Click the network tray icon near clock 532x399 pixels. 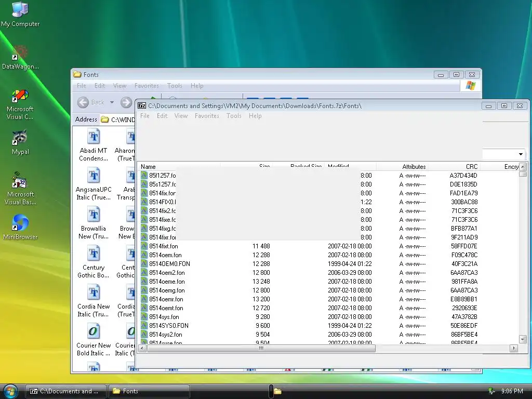[491, 391]
